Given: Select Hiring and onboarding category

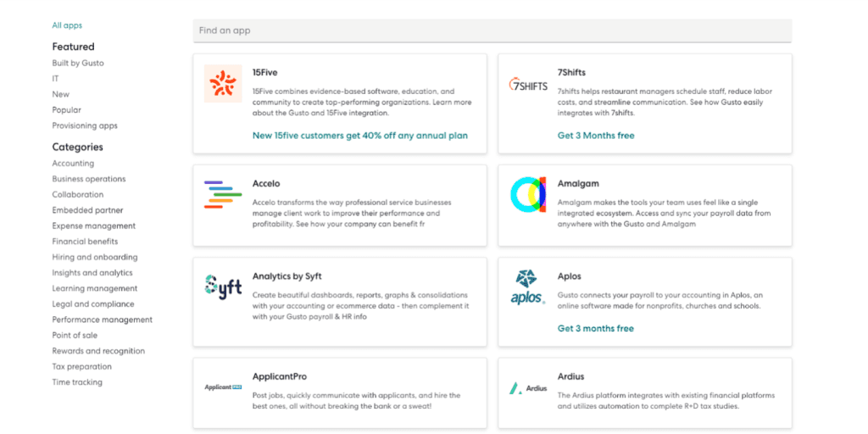Looking at the screenshot, I should (94, 257).
